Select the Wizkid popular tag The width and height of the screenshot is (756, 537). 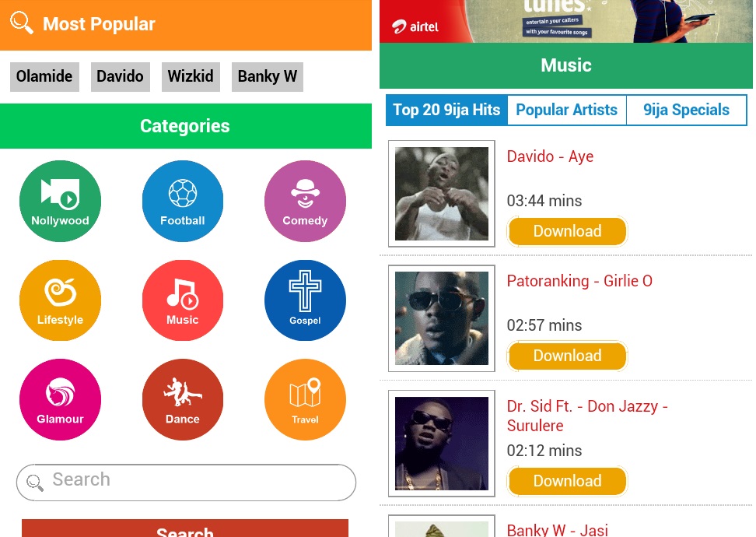(x=191, y=77)
